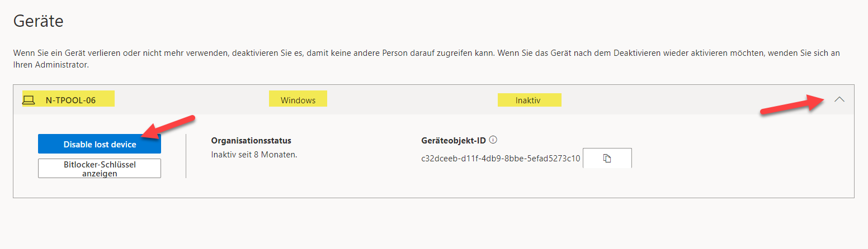Click the info icon next to Geräteobjekt-ID
This screenshot has width=868, height=249.
coord(493,141)
